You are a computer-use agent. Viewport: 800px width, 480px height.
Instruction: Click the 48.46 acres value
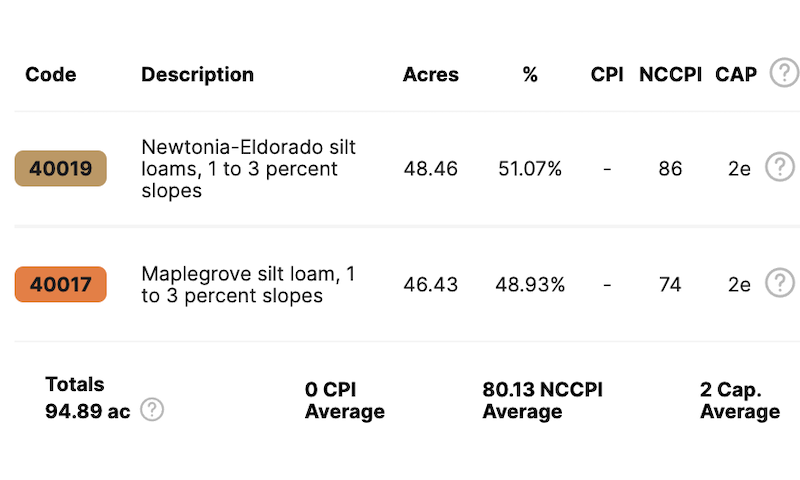pos(431,169)
